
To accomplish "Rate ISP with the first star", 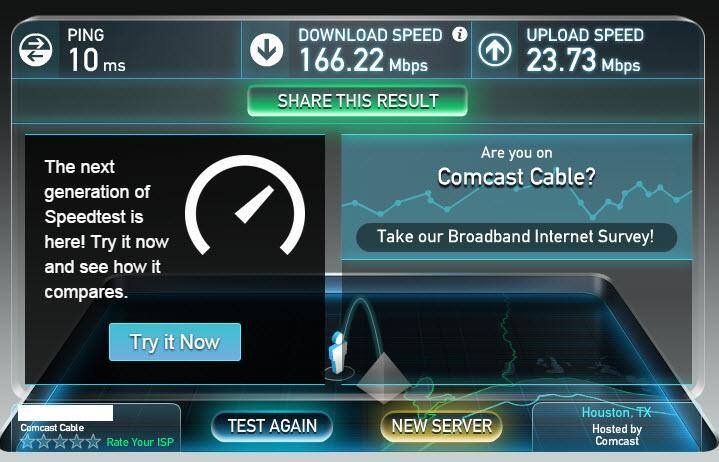I will pos(28,442).
